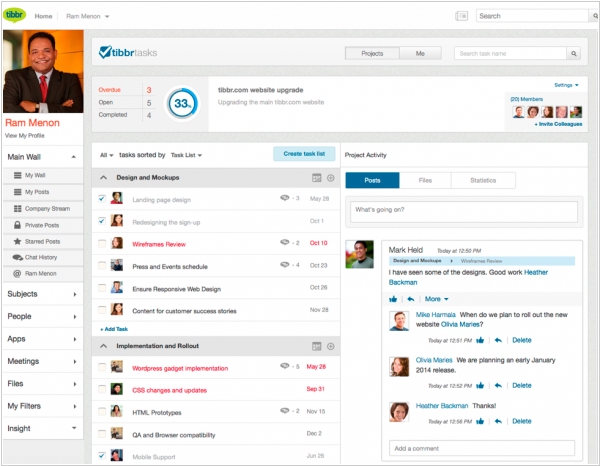Delete Mike Harmala's comment
This screenshot has height=466, width=600.
[x=522, y=340]
